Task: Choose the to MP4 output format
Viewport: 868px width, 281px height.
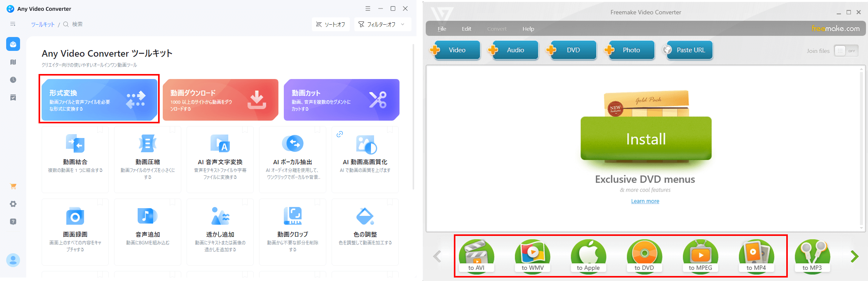Action: click(756, 256)
